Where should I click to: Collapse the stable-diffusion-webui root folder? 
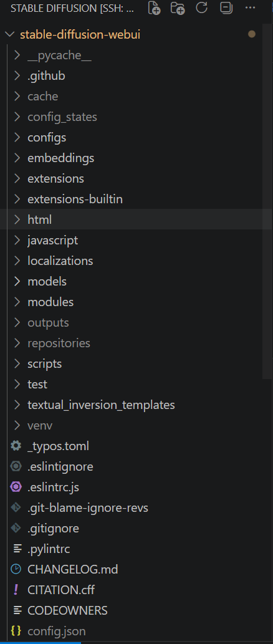coord(9,34)
